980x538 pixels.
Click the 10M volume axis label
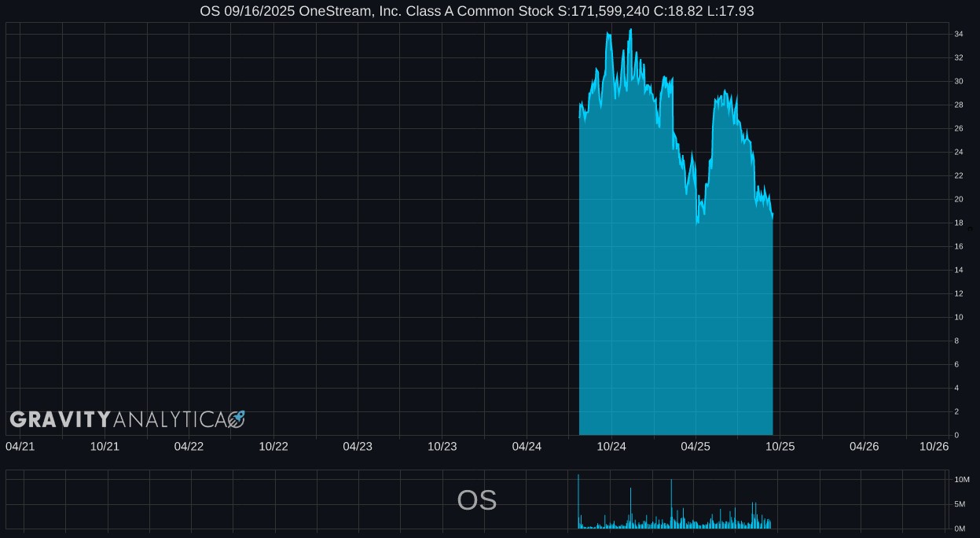coord(962,480)
